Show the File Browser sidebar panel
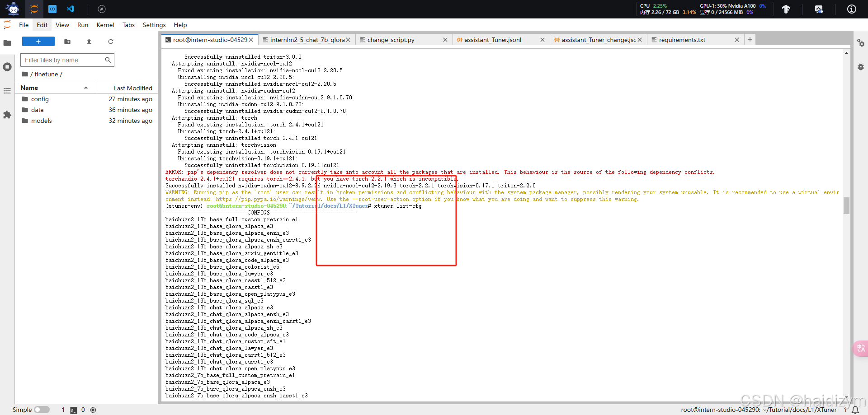The image size is (868, 415). click(7, 43)
